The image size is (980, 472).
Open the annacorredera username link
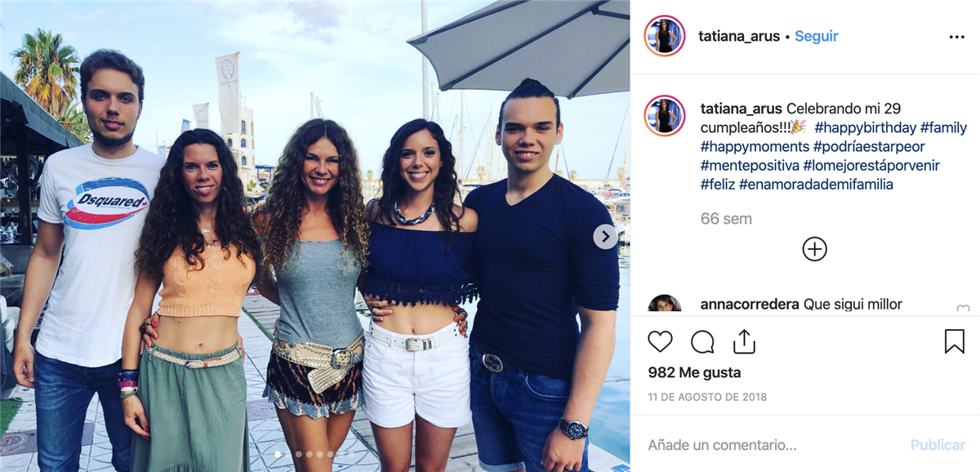coord(750,305)
